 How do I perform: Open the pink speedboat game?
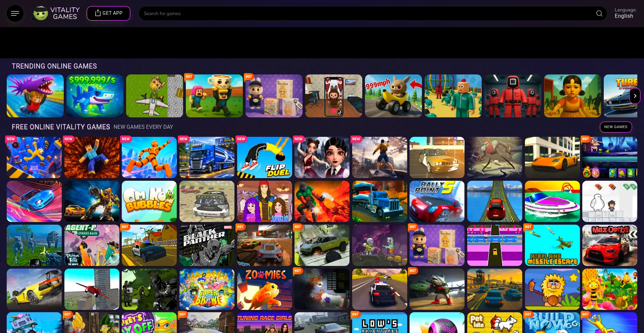[552, 201]
